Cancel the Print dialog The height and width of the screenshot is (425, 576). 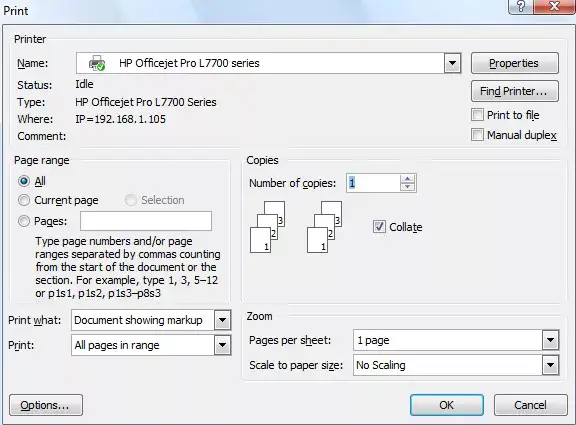click(x=530, y=405)
